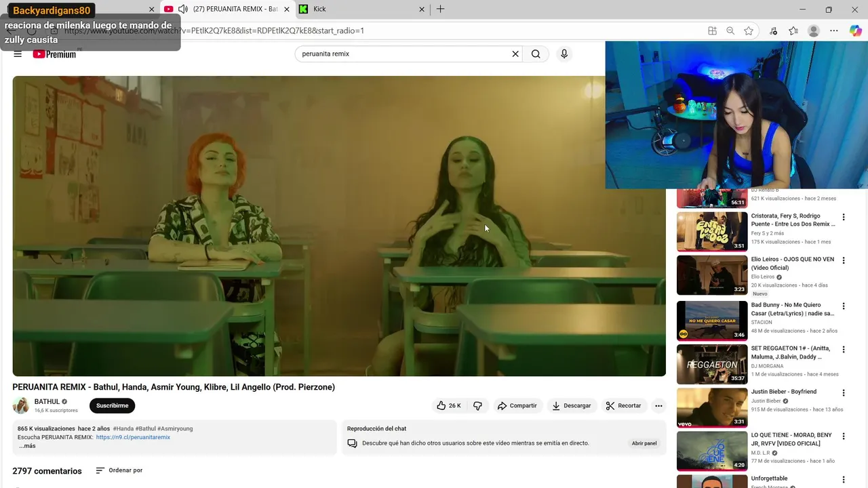Viewport: 868px width, 488px height.
Task: Open options for Cristorata Entre Los Dos
Action: [844, 218]
